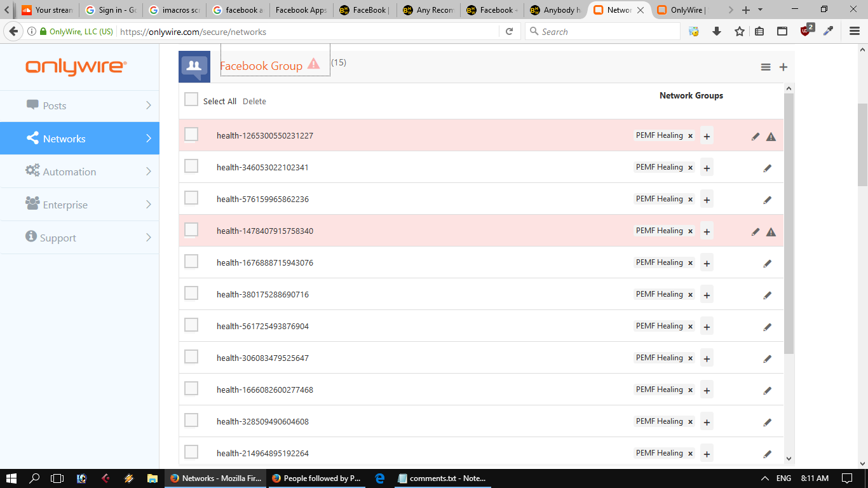
Task: Open the list-all-tabs dropdown arrow
Action: pos(761,10)
